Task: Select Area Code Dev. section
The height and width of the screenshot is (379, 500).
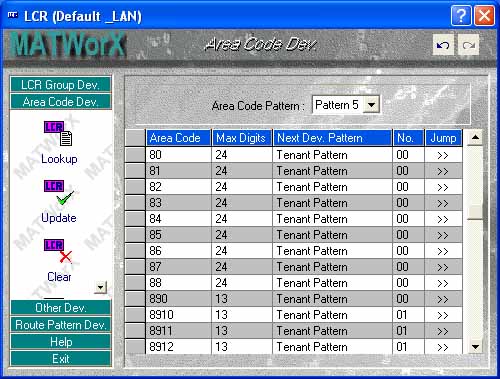Action: coord(61,102)
